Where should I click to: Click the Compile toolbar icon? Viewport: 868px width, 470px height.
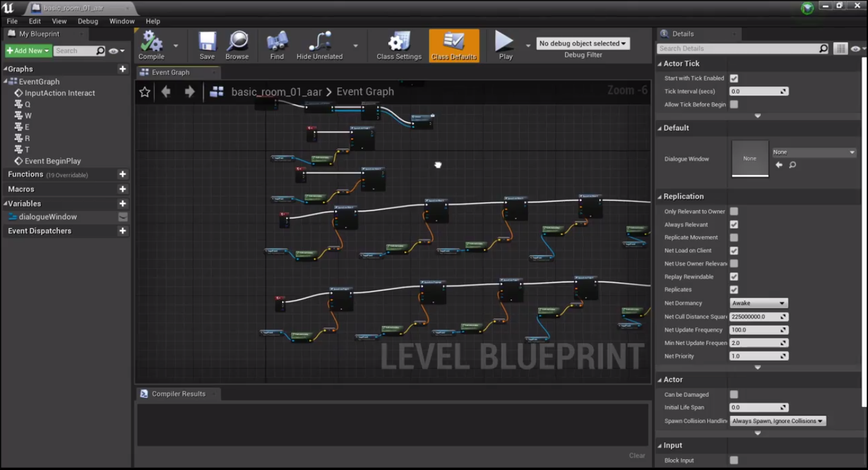tap(152, 45)
